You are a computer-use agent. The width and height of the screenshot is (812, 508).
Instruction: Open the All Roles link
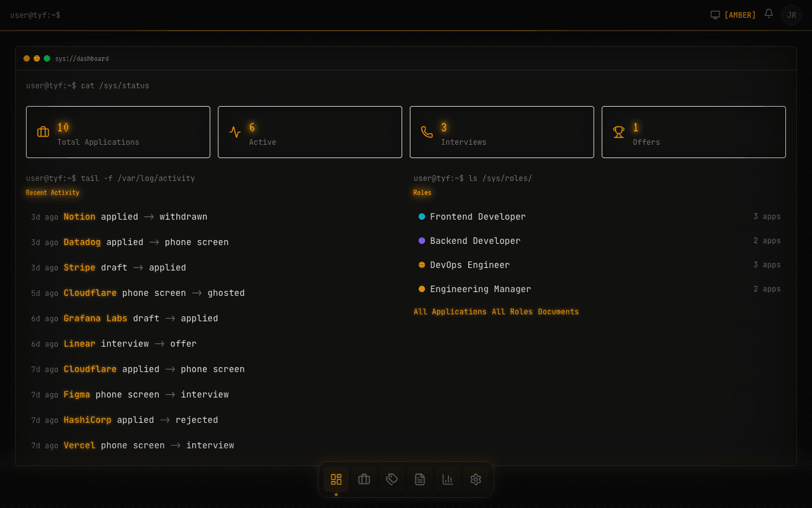(x=511, y=311)
